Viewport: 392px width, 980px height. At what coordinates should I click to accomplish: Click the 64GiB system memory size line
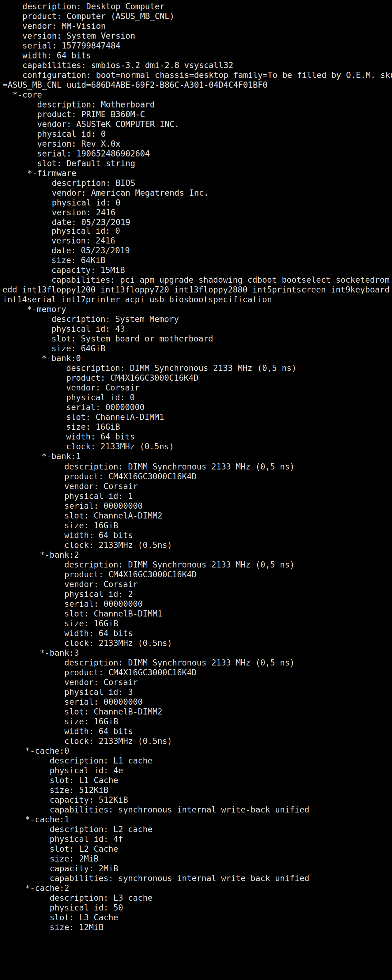pyautogui.click(x=78, y=349)
